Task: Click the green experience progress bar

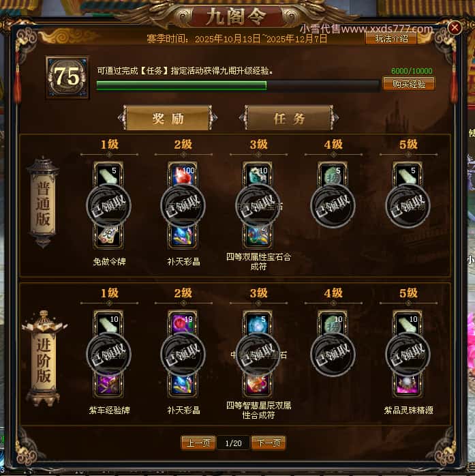Action: coord(238,85)
